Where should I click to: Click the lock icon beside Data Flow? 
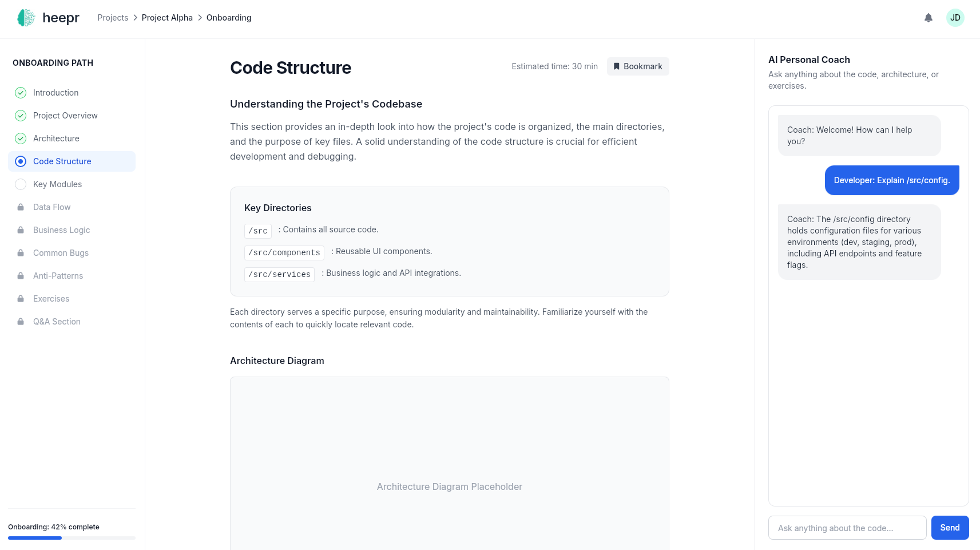click(21, 207)
